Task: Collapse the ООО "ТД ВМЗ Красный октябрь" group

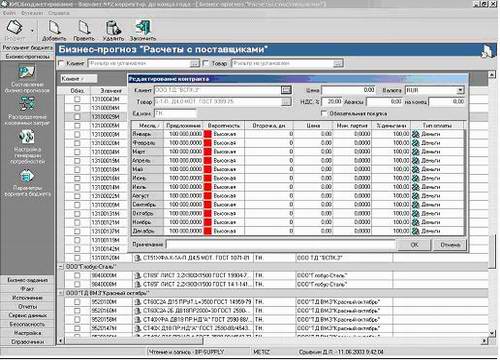Action: tap(61, 293)
